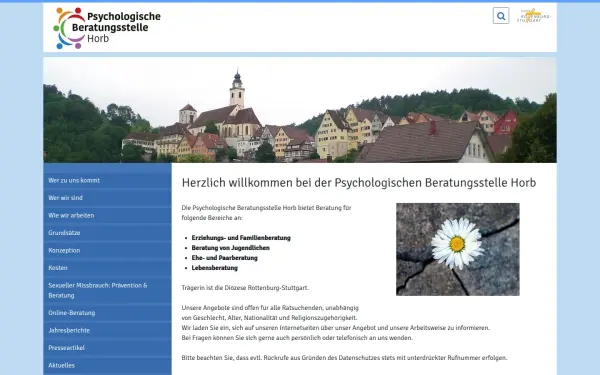Click 'Beratung von Jugendlichen' list item
Viewport: 600px width, 375px height.
point(231,248)
